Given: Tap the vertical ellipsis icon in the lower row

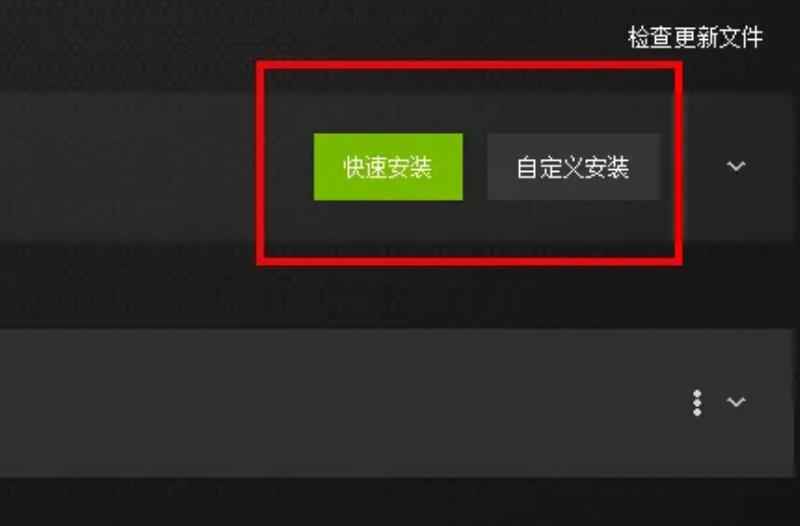Looking at the screenshot, I should (697, 403).
